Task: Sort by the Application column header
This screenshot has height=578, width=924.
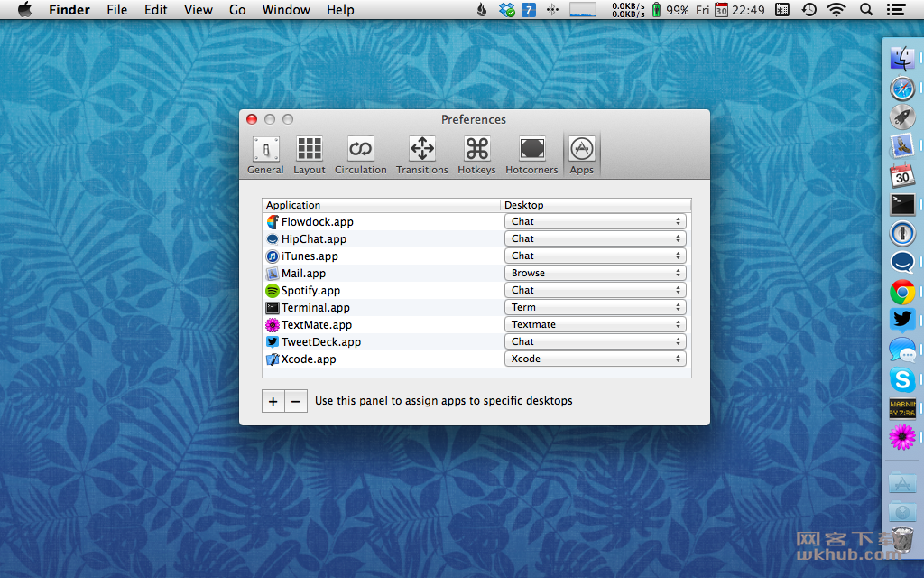Action: pos(382,205)
